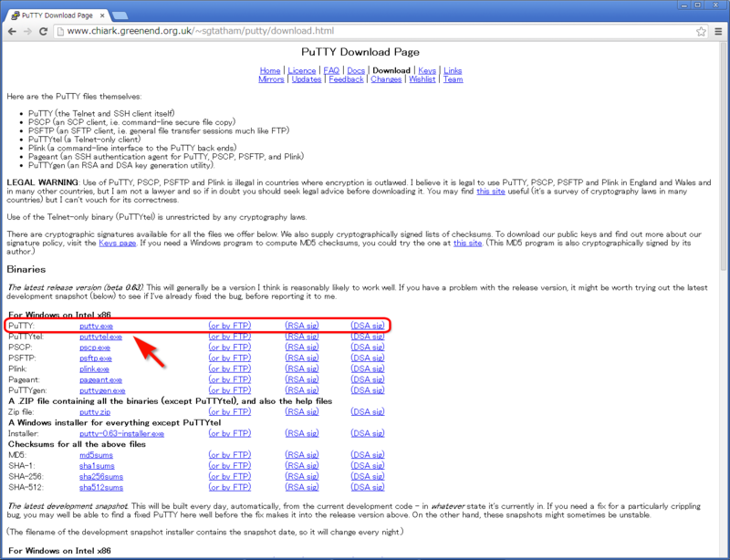This screenshot has height=560, width=730.
Task: Click the 'PuTTY Download Page' heading
Action: pos(360,52)
